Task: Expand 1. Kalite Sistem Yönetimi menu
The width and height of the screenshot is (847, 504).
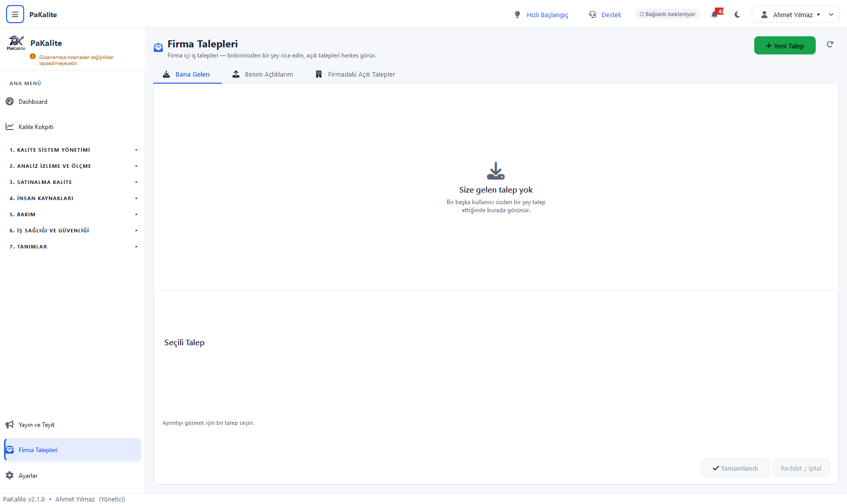Action: (73, 150)
